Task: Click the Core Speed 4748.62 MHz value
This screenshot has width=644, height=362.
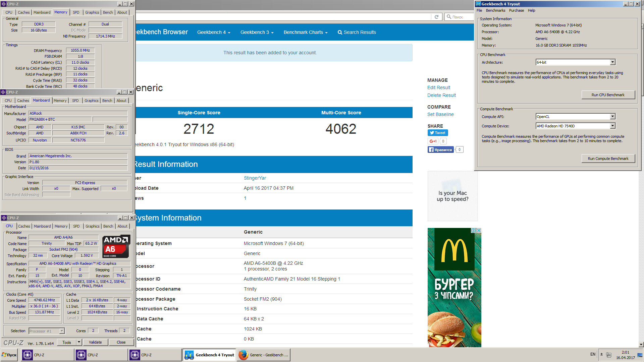Action: (x=44, y=300)
